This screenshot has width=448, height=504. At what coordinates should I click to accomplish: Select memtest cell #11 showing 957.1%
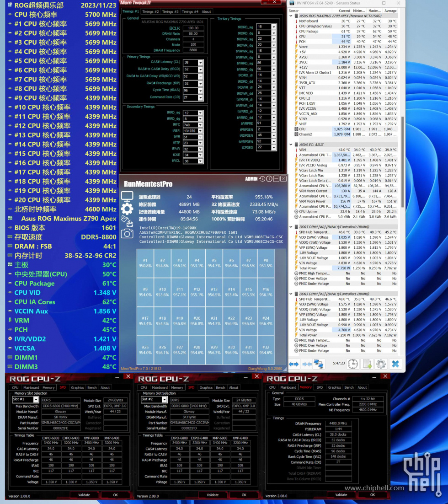point(180,292)
